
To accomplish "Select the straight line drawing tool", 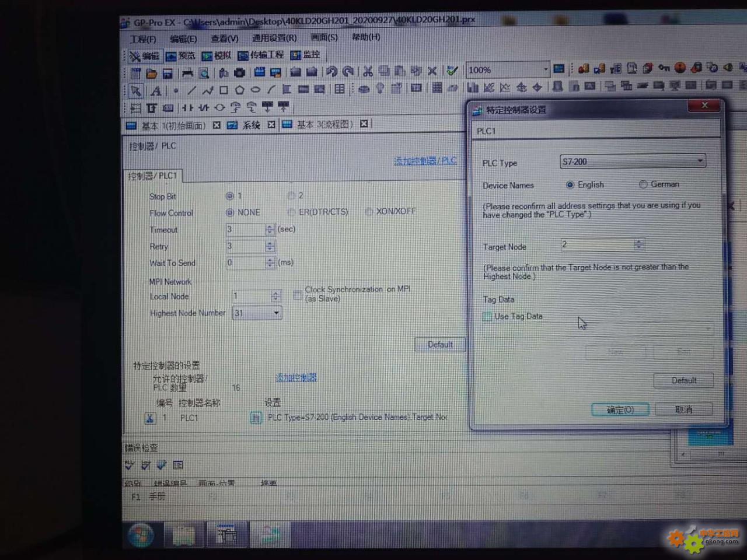I will [191, 90].
